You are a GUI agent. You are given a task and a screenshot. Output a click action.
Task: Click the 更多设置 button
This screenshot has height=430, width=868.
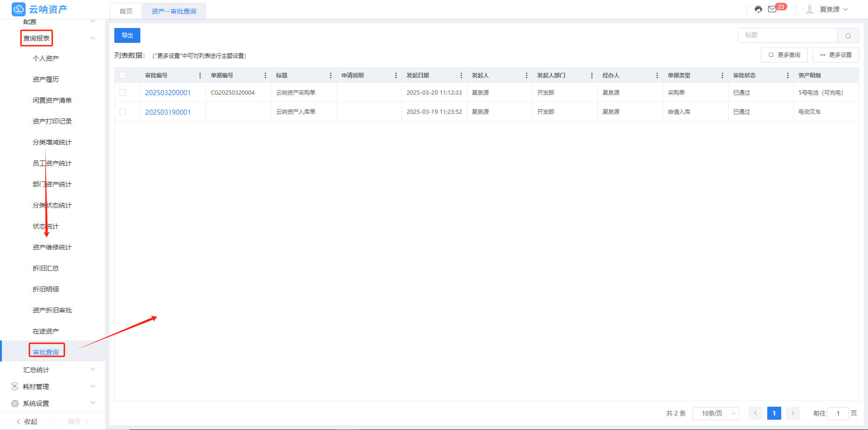point(835,55)
